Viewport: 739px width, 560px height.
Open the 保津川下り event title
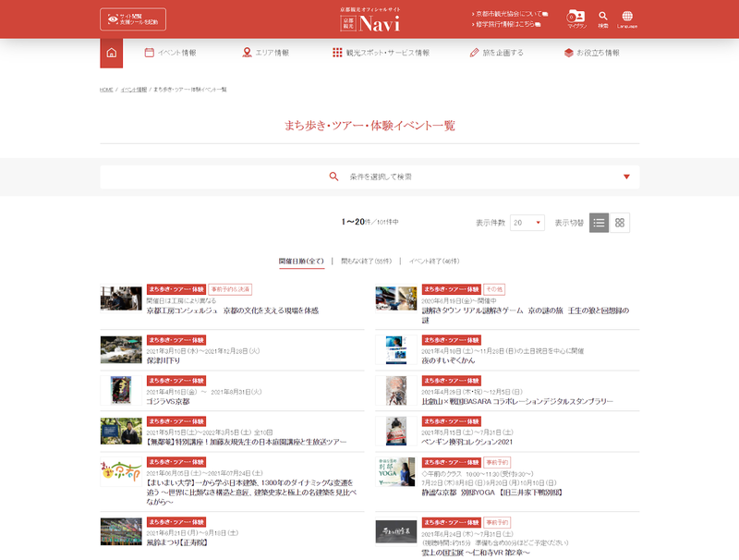click(x=164, y=360)
